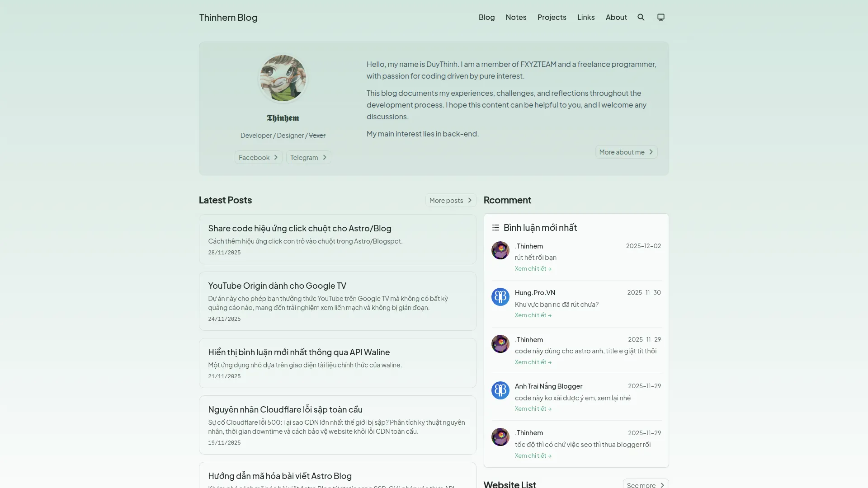Click the list icon beside Bình luận mới nhất
The width and height of the screenshot is (868, 488).
pos(495,228)
